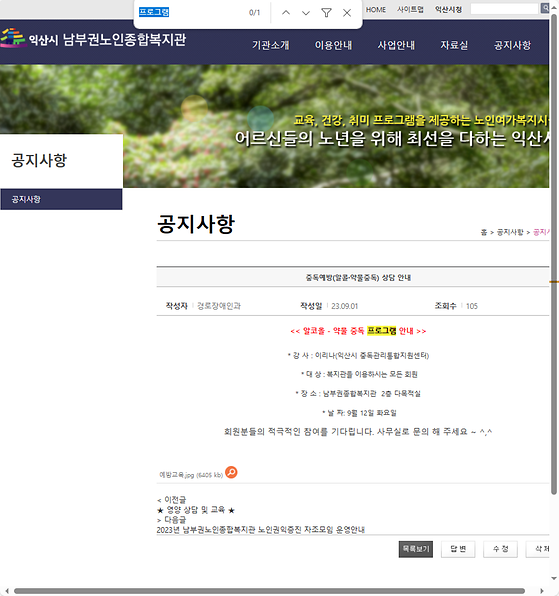Open the 익산시청 link
Screen dimensions: 559x596
(x=448, y=10)
